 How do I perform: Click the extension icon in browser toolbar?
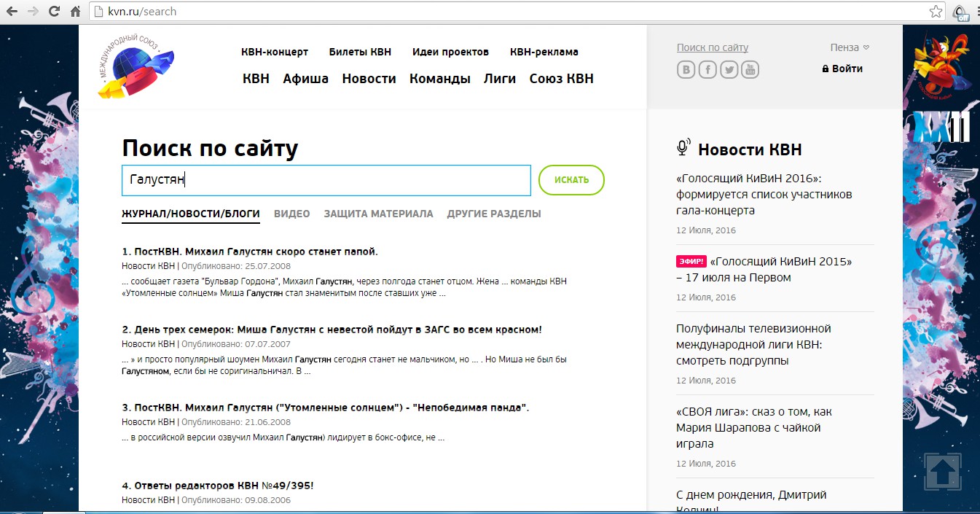tap(961, 12)
